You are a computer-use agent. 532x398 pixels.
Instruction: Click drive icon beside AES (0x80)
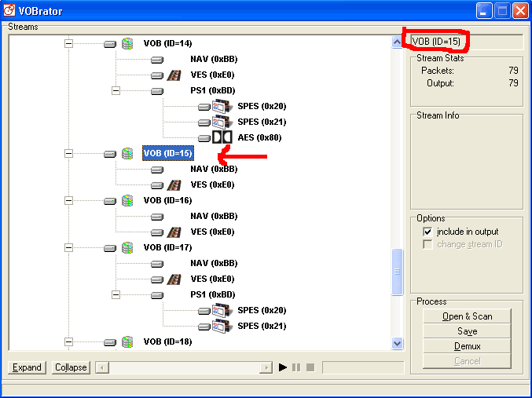tap(204, 138)
